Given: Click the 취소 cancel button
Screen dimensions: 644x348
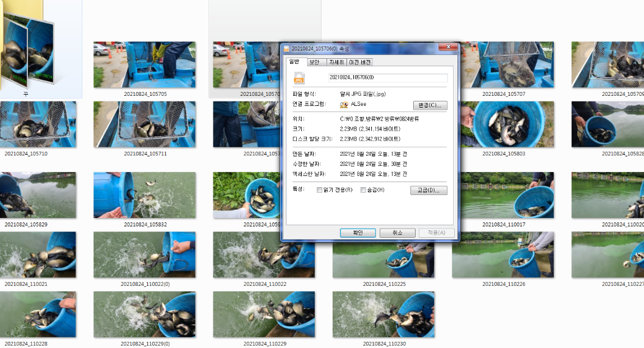Looking at the screenshot, I should pyautogui.click(x=397, y=233).
